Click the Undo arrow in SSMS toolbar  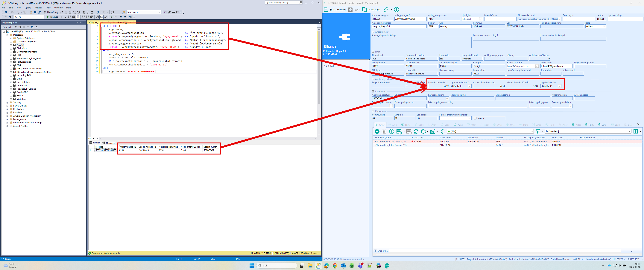(x=98, y=12)
